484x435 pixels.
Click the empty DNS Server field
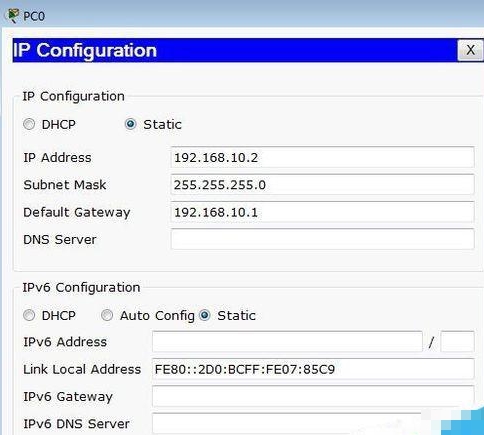coord(322,239)
